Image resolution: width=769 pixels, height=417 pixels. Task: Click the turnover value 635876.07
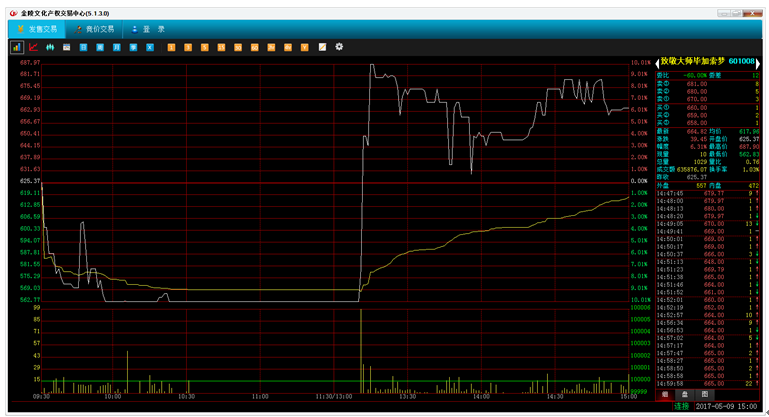(x=691, y=170)
